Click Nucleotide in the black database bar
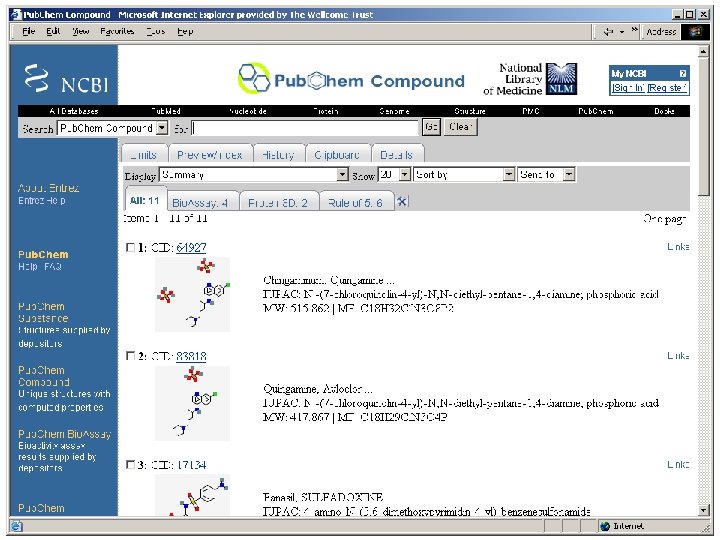The image size is (720, 540). tap(248, 111)
